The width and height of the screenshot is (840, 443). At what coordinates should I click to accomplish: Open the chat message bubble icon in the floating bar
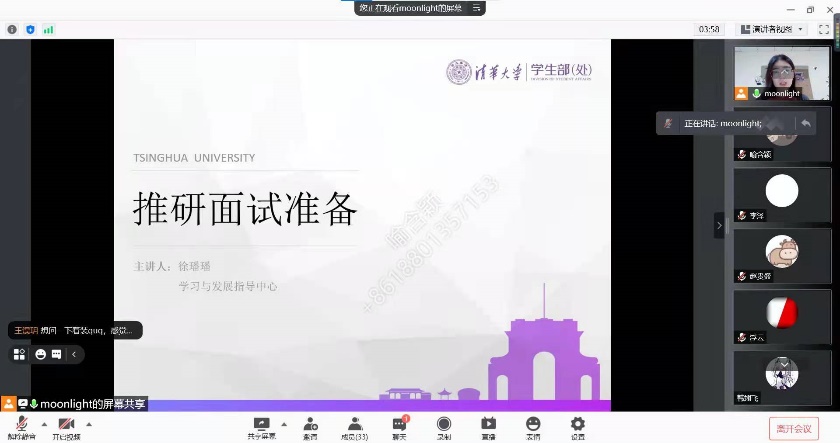click(56, 354)
